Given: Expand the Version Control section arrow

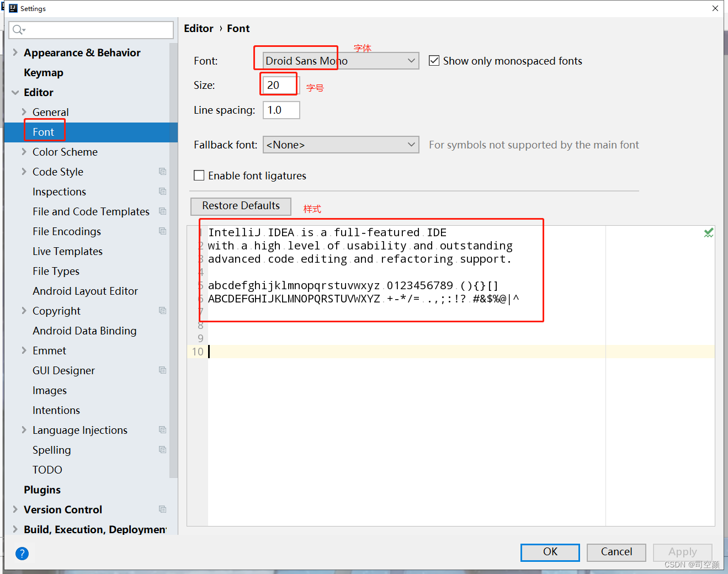Looking at the screenshot, I should (x=15, y=509).
